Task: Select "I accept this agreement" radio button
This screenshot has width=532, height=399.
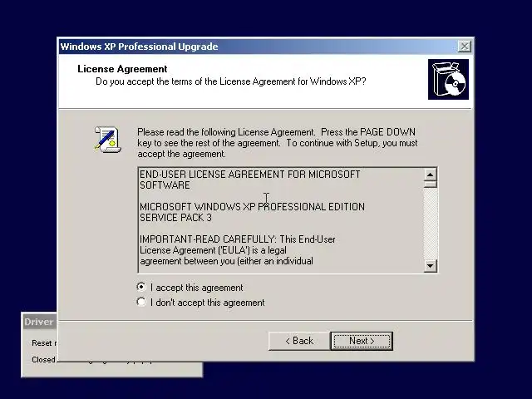Action: (141, 287)
